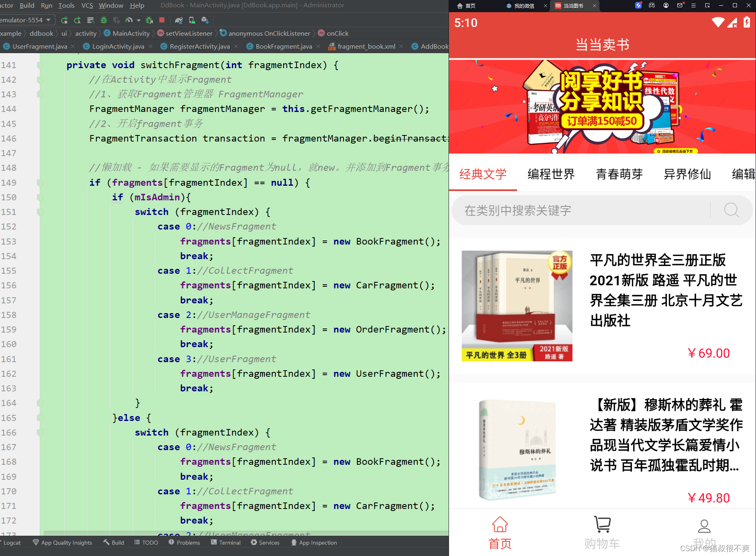Open the Problems tool window
756x556 pixels.
(184, 543)
